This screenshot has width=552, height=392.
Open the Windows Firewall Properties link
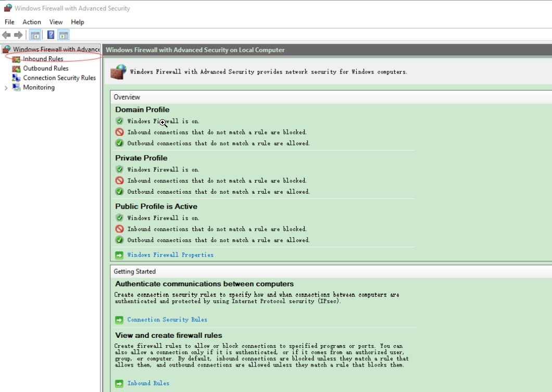click(x=170, y=255)
